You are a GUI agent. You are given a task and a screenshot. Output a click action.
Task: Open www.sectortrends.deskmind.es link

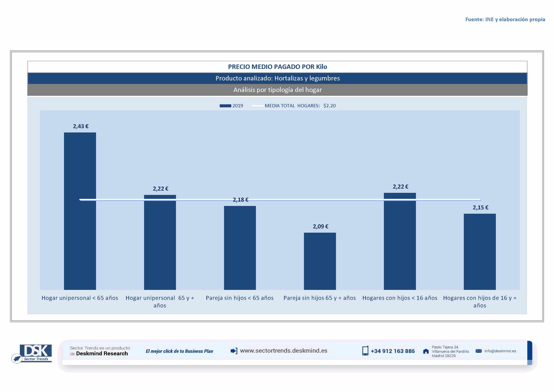point(284,350)
